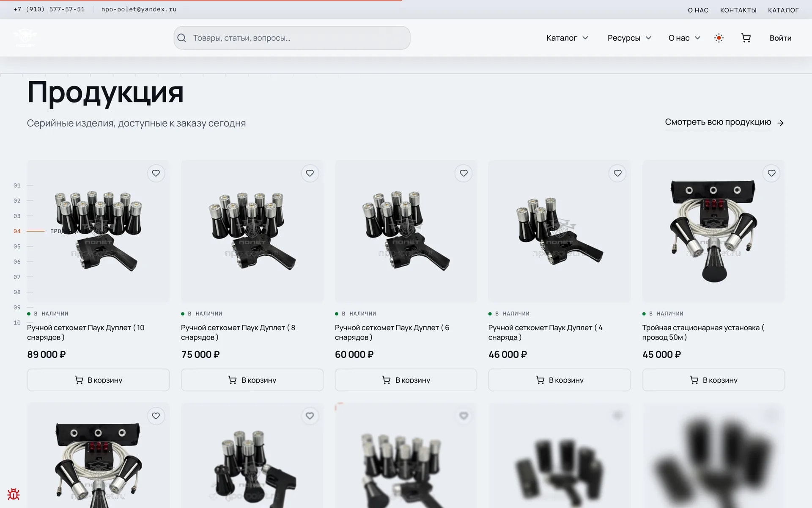Click the search magnifier icon
The height and width of the screenshot is (508, 812).
click(182, 38)
